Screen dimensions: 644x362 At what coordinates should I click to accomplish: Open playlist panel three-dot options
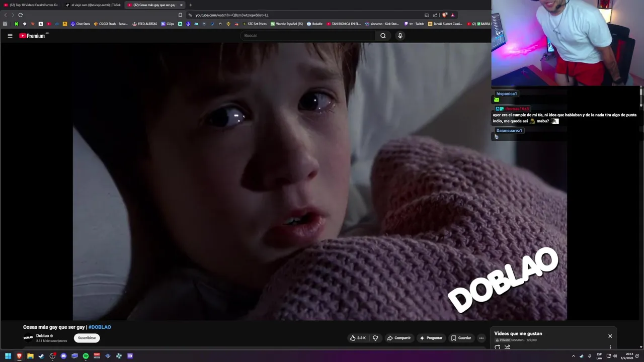point(610,347)
